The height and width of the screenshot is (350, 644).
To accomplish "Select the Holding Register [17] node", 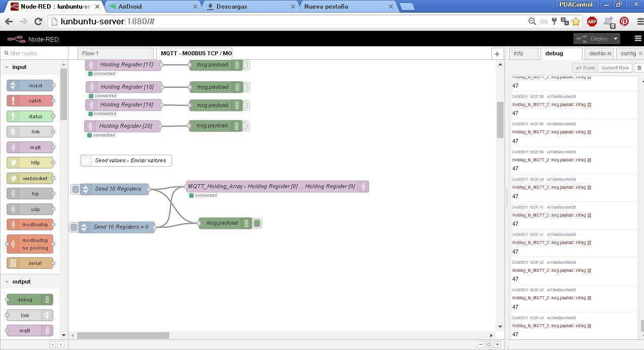I will point(124,65).
